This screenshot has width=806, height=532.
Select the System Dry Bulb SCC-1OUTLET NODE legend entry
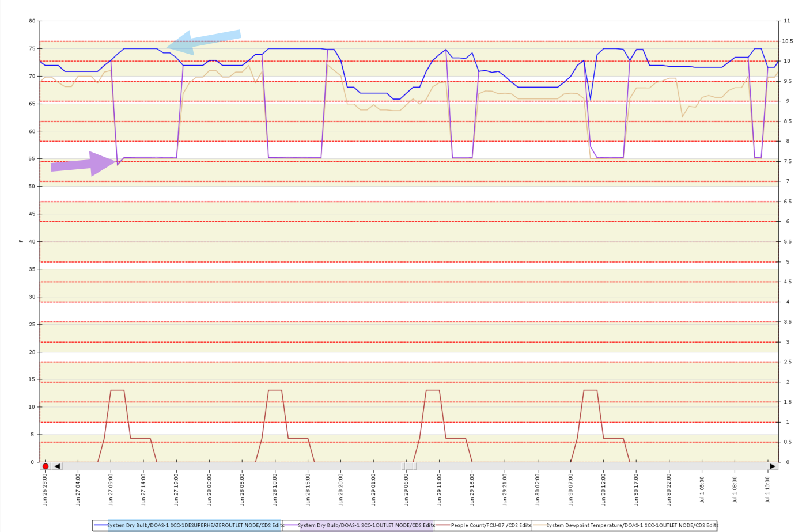pos(360,525)
